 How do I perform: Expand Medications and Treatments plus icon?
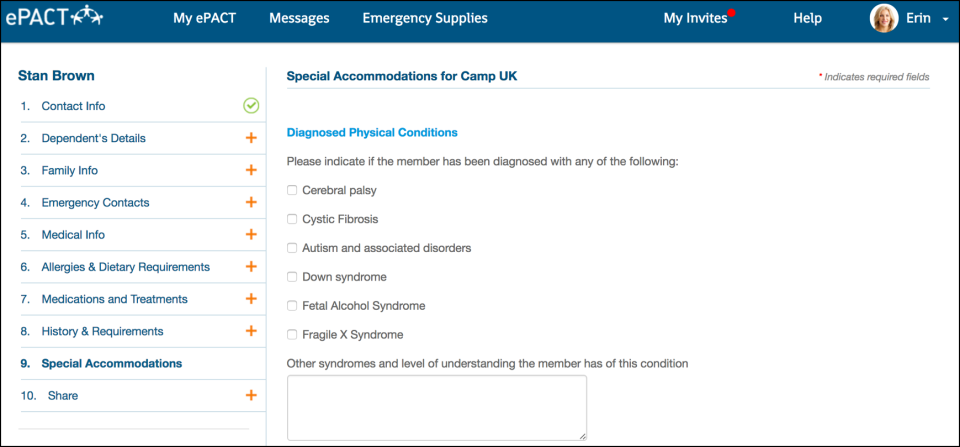click(251, 299)
